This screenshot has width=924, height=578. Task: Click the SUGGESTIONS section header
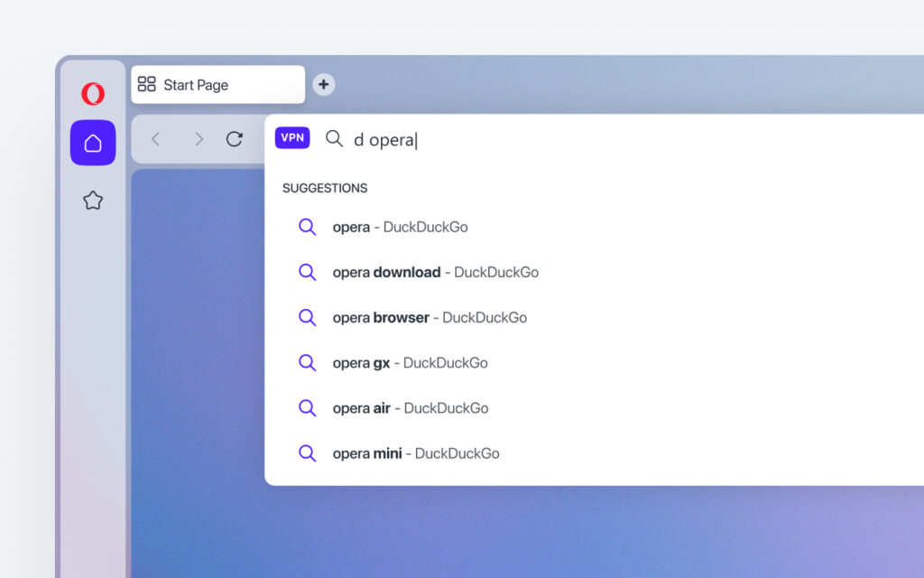click(x=325, y=188)
